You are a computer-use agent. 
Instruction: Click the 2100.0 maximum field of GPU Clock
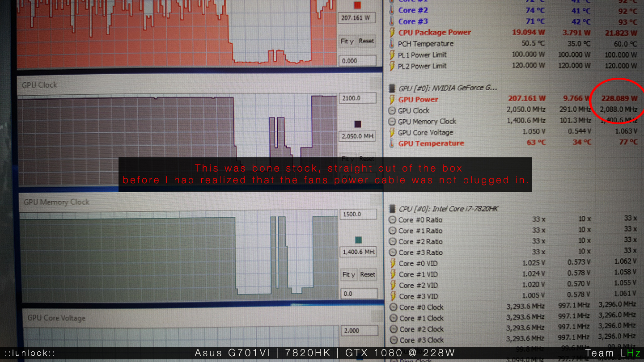pyautogui.click(x=357, y=98)
